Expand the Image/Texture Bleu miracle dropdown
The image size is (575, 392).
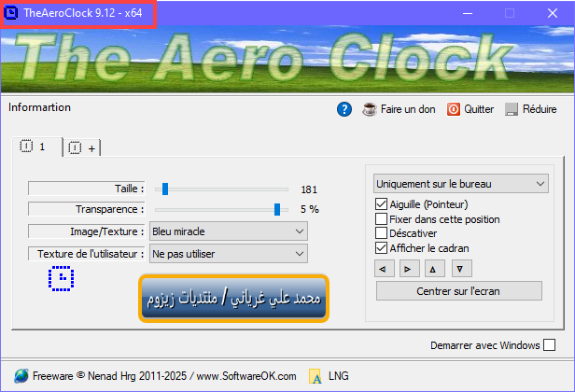[x=228, y=231]
